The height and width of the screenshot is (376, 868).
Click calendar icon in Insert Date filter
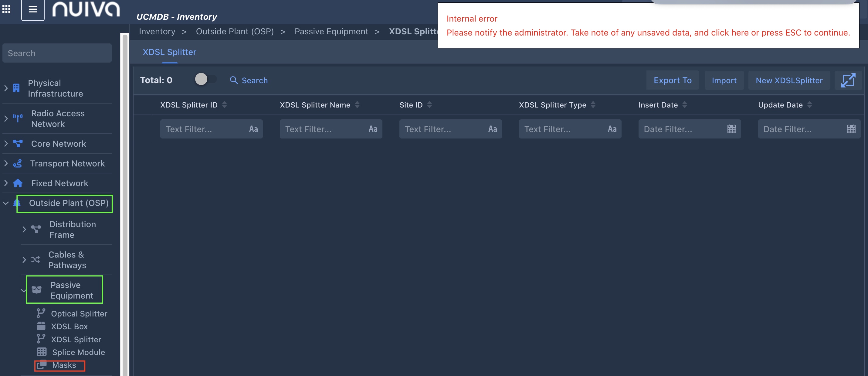pos(731,129)
